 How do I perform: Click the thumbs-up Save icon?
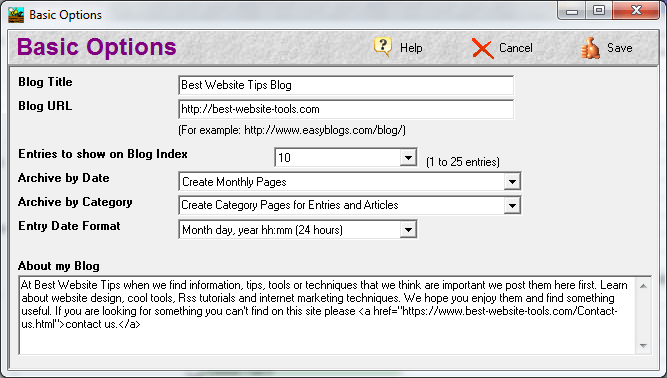pyautogui.click(x=590, y=48)
